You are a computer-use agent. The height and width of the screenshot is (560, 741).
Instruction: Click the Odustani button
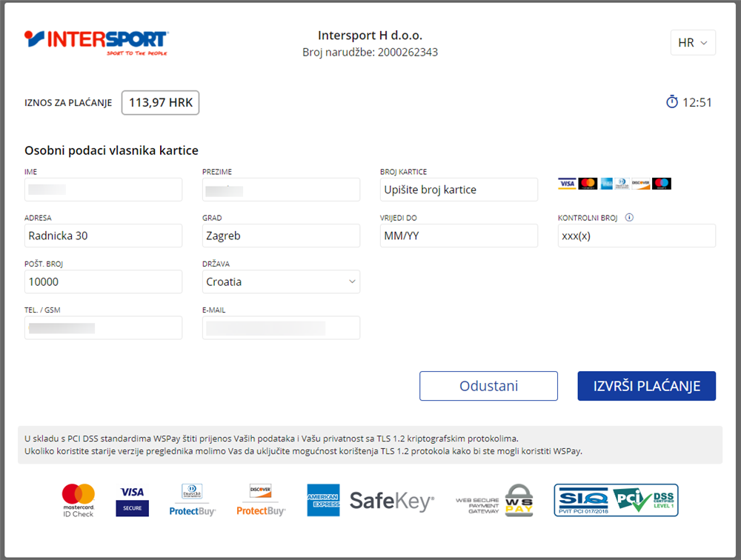pos(488,386)
